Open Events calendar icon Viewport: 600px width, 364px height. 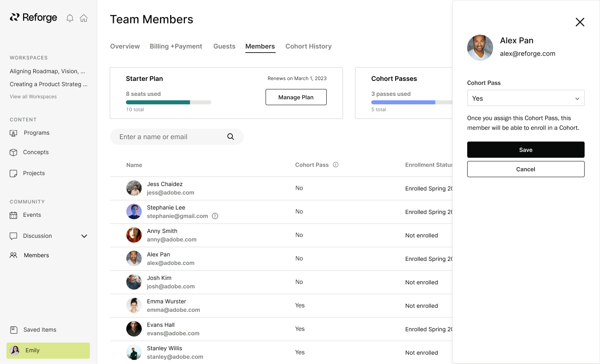coord(13,215)
